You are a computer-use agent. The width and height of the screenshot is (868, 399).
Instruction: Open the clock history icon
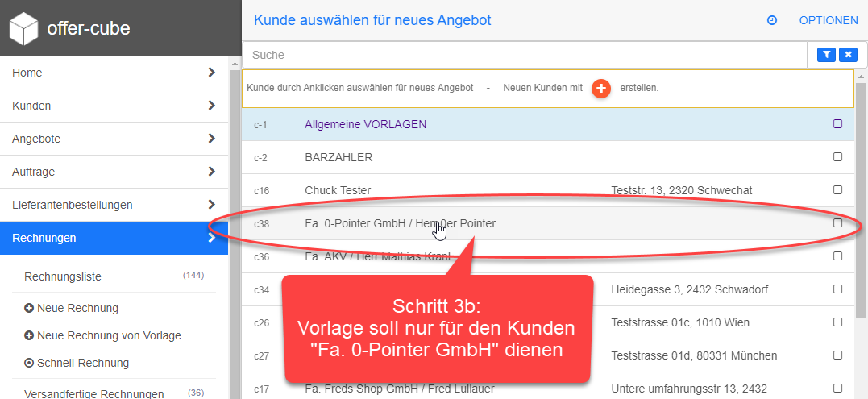[771, 20]
